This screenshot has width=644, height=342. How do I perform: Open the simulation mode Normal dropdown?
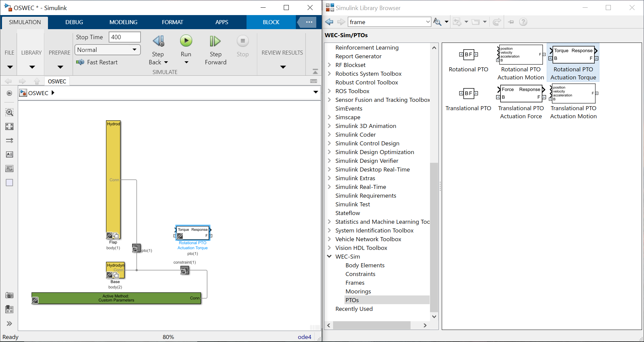[x=107, y=50]
